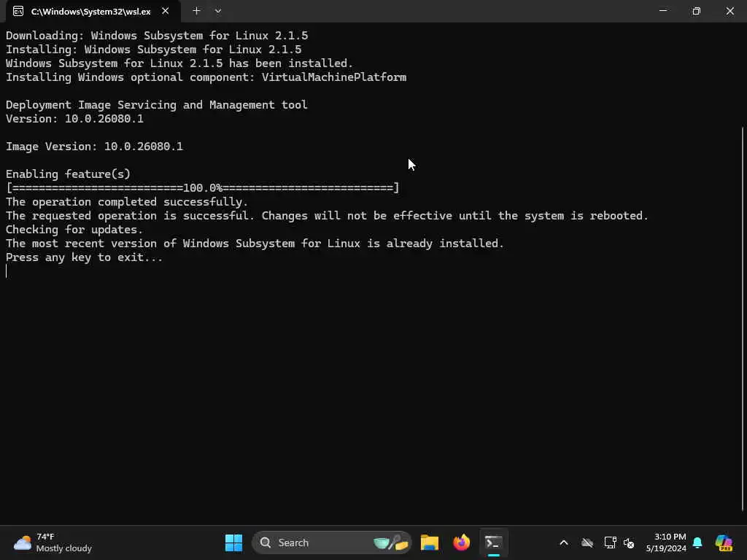Click the 100.0% progress bar line
747x560 pixels.
point(203,187)
